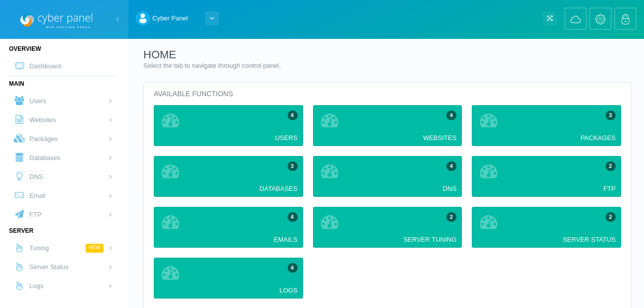Viewport: 644px width, 308px height.
Task: Click the count badge on FTP tile
Action: (x=611, y=166)
